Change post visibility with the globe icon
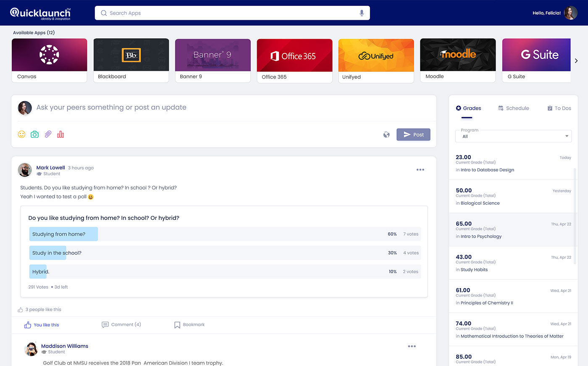 tap(386, 135)
